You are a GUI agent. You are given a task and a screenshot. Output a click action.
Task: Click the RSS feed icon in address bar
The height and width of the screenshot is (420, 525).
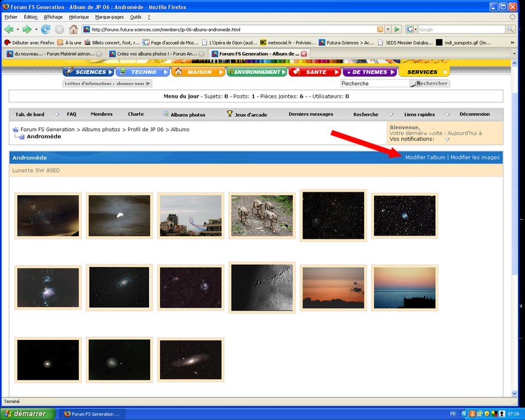coord(380,30)
